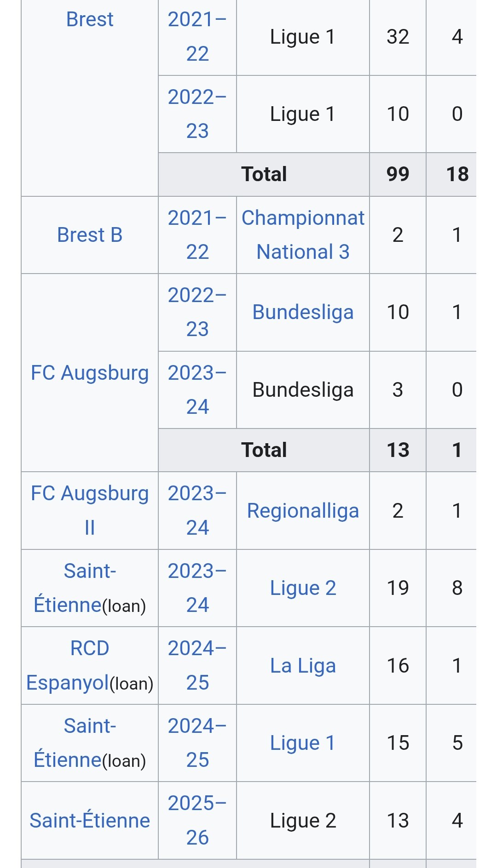
Task: Open the Brest club link
Action: (x=90, y=19)
